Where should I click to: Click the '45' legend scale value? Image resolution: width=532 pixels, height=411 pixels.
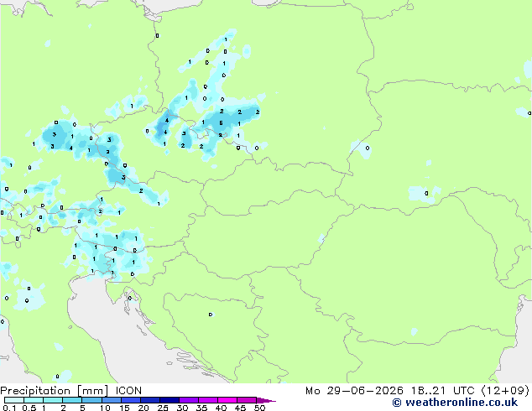coord(240,408)
